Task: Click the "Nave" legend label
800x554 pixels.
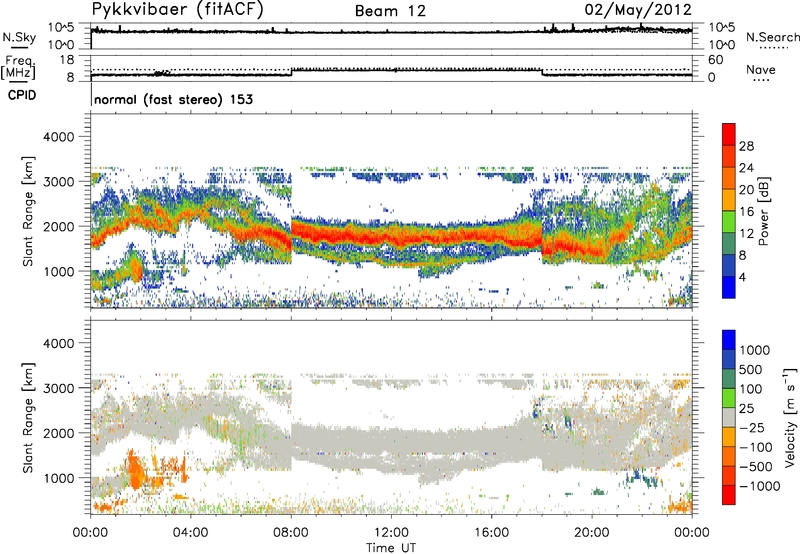Action: tap(761, 69)
